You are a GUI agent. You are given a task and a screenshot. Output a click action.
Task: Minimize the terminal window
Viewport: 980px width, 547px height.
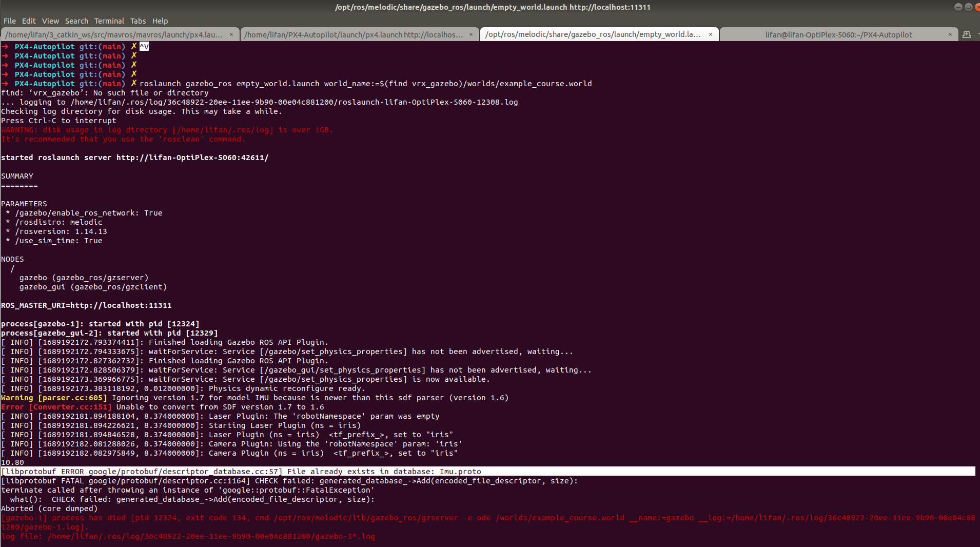(958, 7)
